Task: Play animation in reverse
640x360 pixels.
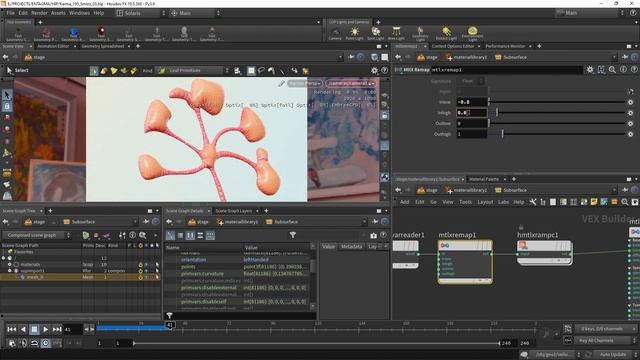Action: pyautogui.click(x=23, y=329)
